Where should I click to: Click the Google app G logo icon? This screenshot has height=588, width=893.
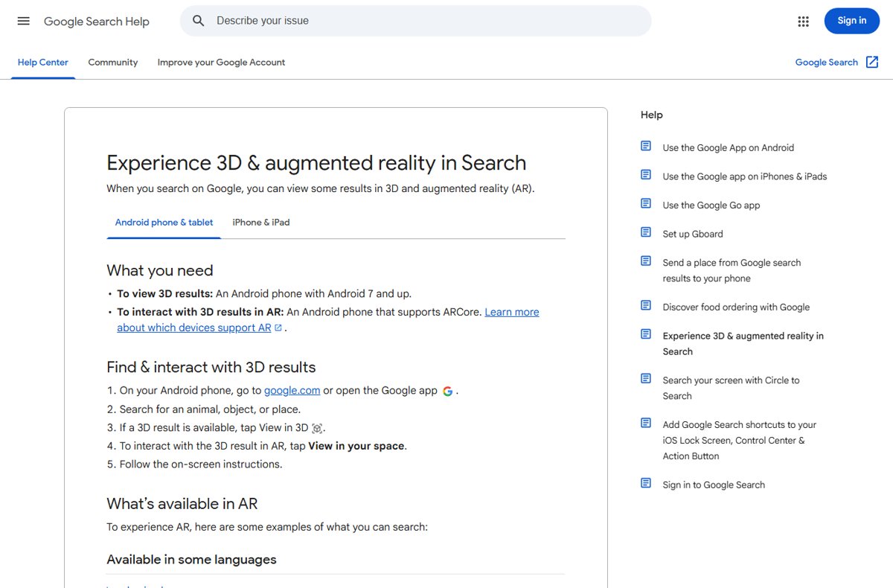click(447, 391)
